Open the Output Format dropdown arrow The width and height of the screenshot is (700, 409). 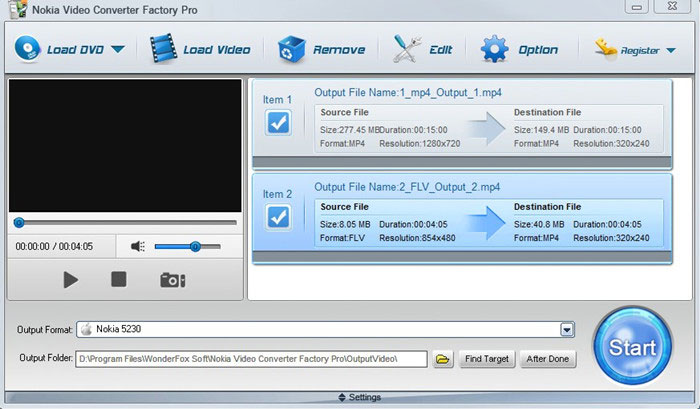567,330
